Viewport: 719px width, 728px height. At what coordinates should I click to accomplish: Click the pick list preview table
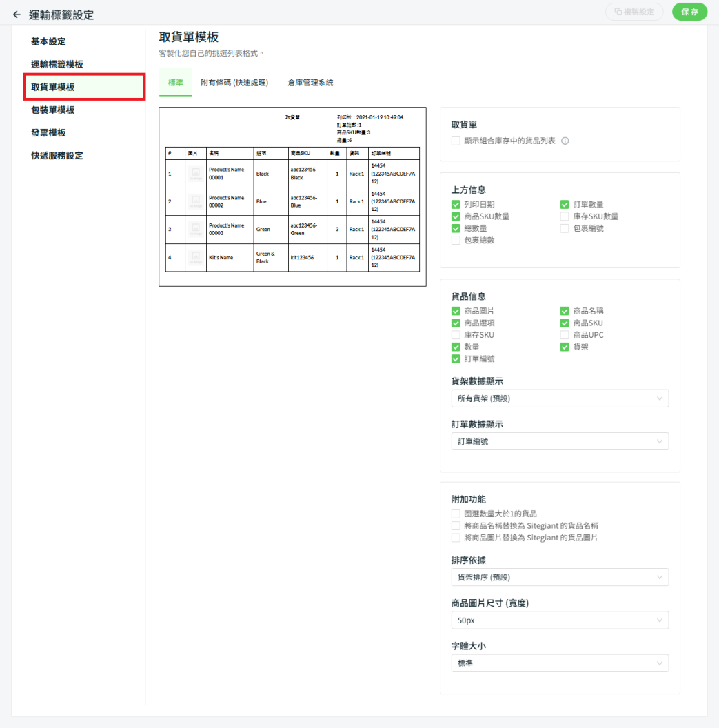292,208
